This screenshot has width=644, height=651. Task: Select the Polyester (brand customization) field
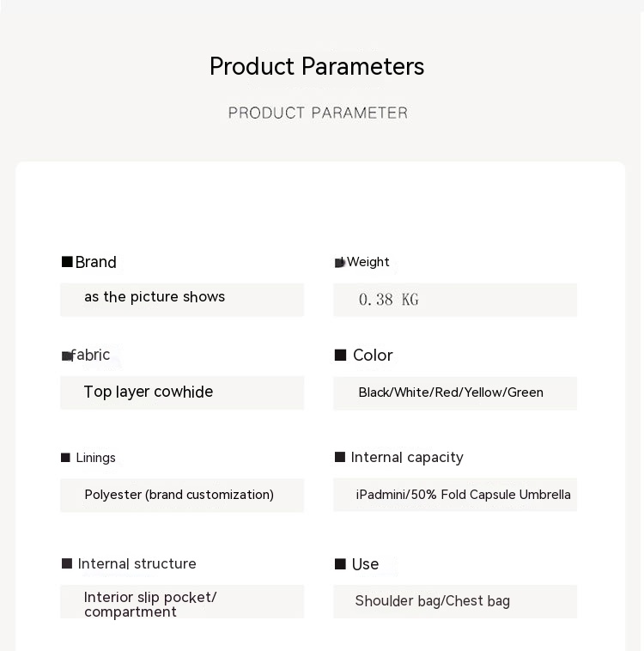tap(182, 495)
